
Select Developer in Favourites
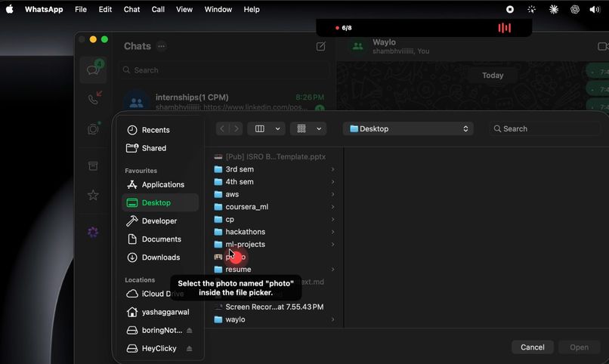point(160,221)
